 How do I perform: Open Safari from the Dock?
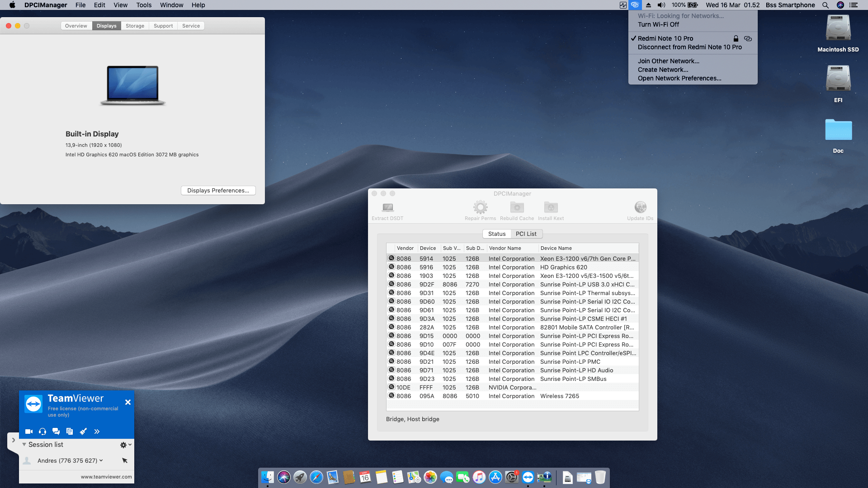tap(316, 477)
